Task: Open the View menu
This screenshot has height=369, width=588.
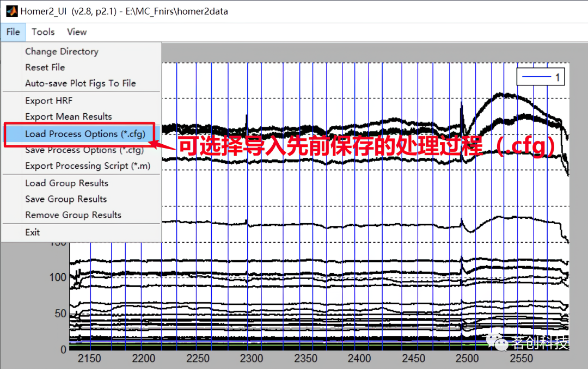Action: [x=77, y=32]
